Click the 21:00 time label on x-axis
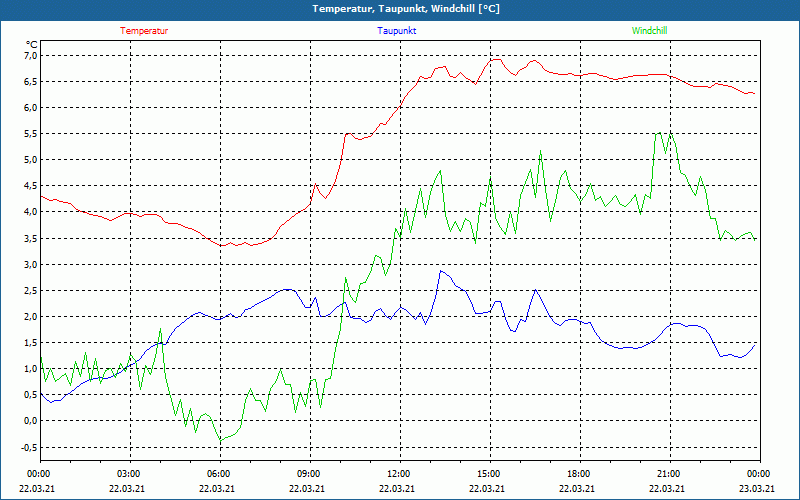This screenshot has height=500, width=800. (670, 474)
